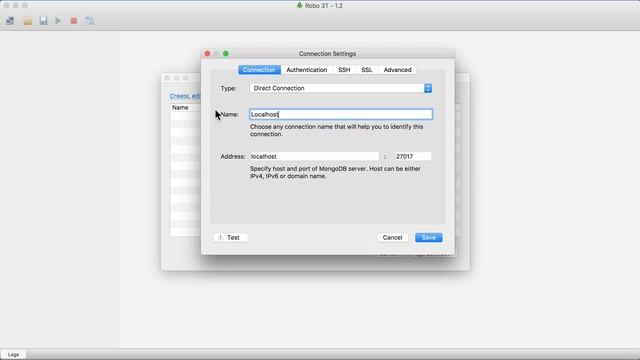Open the Advanced tab
Screen dimensions: 640x360
397,70
